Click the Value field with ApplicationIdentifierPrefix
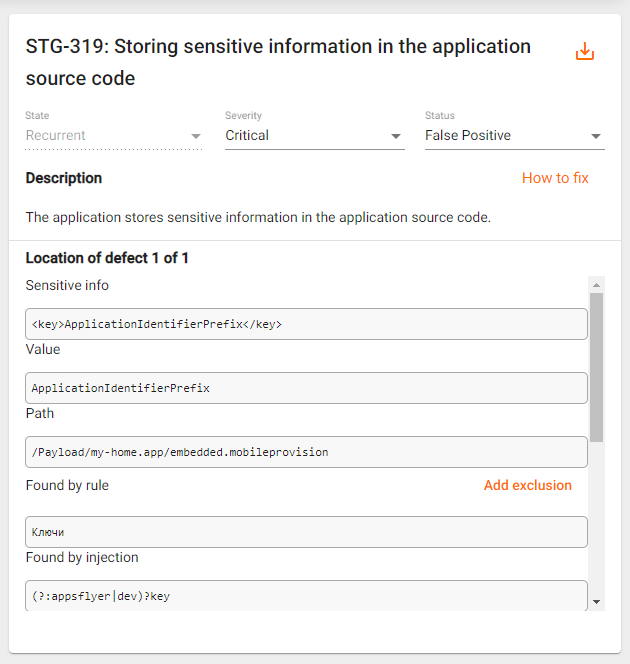Image resolution: width=630 pixels, height=664 pixels. point(306,388)
